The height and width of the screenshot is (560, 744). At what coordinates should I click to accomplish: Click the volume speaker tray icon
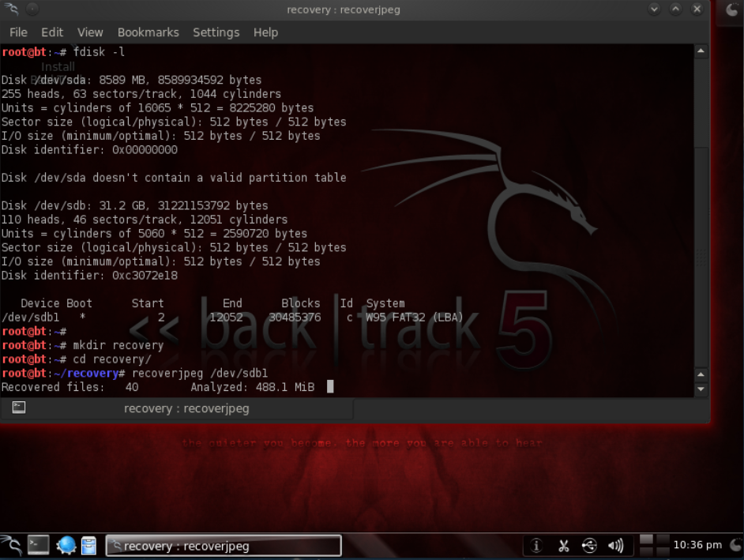pyautogui.click(x=616, y=546)
